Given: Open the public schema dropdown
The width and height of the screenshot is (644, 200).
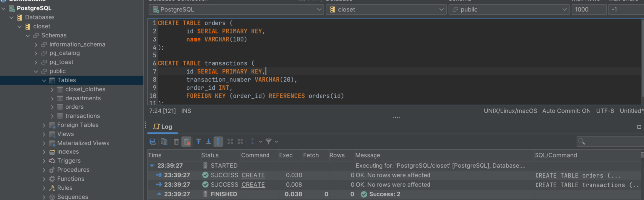Looking at the screenshot, I should [509, 9].
